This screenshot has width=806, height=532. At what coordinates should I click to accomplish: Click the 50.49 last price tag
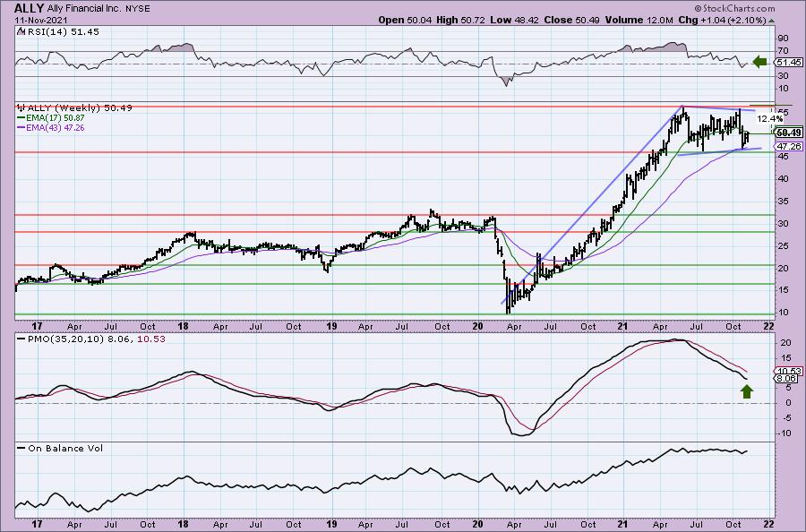click(x=788, y=133)
